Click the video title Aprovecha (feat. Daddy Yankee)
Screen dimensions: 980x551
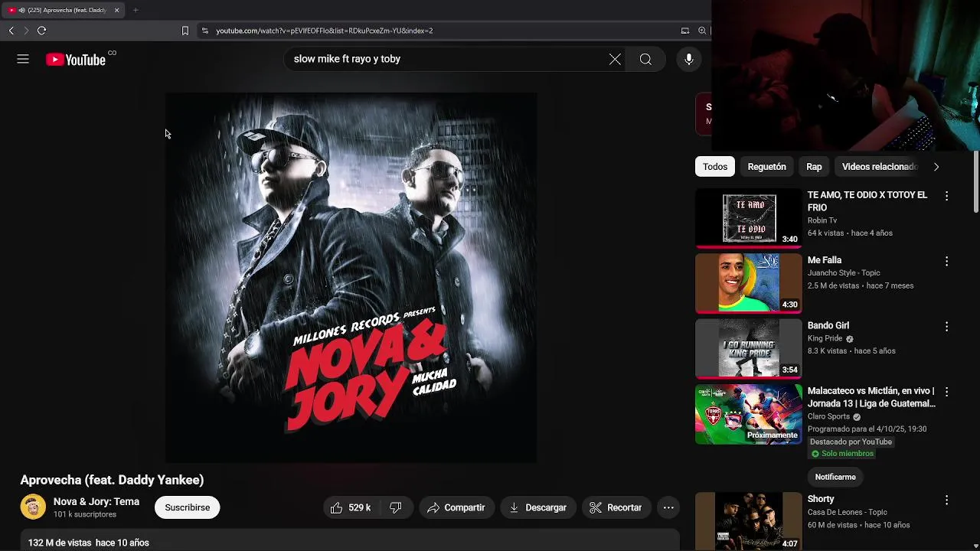coord(112,480)
